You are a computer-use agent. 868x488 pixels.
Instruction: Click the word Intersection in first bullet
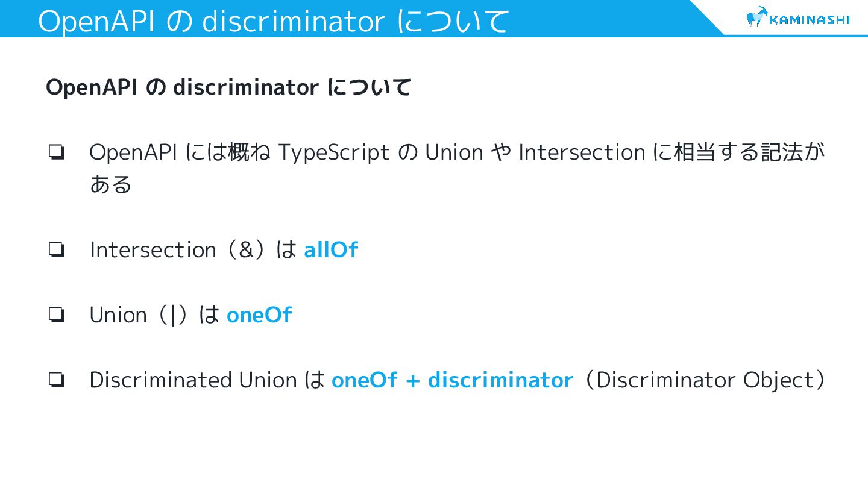[x=582, y=152]
